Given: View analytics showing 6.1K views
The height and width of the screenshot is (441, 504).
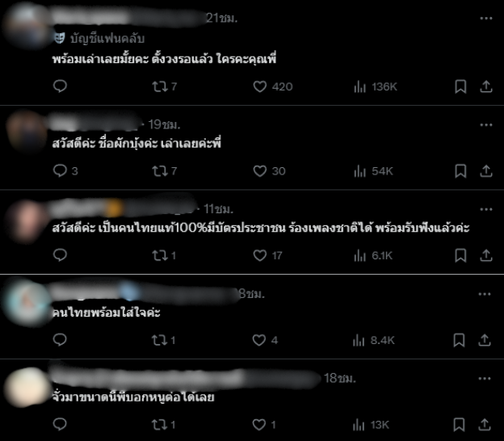Looking at the screenshot, I should 373,255.
